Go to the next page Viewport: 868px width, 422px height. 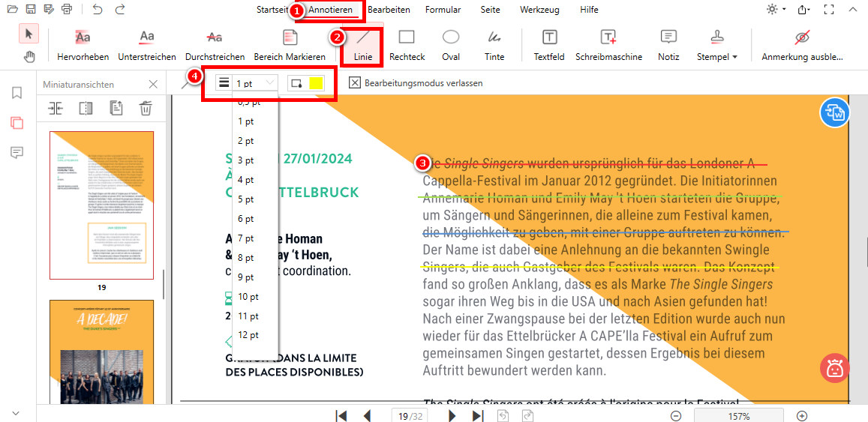452,416
